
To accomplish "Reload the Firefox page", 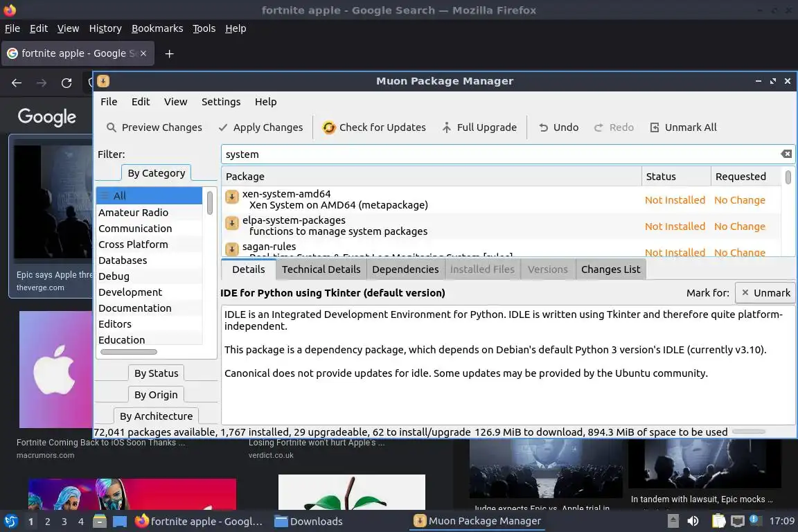I will click(x=66, y=83).
